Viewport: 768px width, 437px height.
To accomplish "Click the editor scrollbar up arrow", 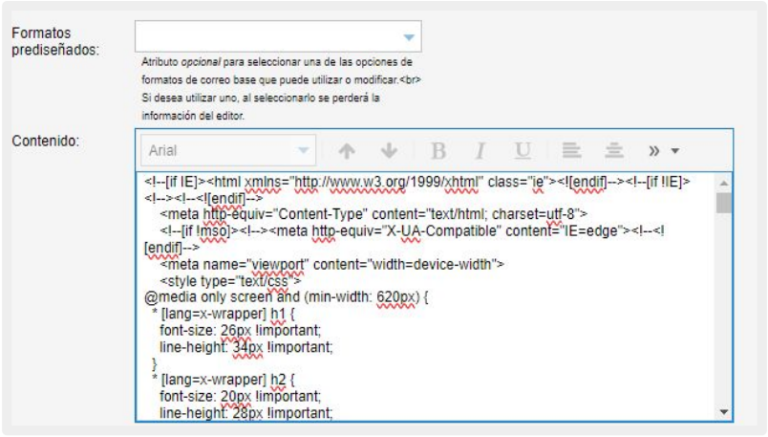I will click(x=724, y=180).
